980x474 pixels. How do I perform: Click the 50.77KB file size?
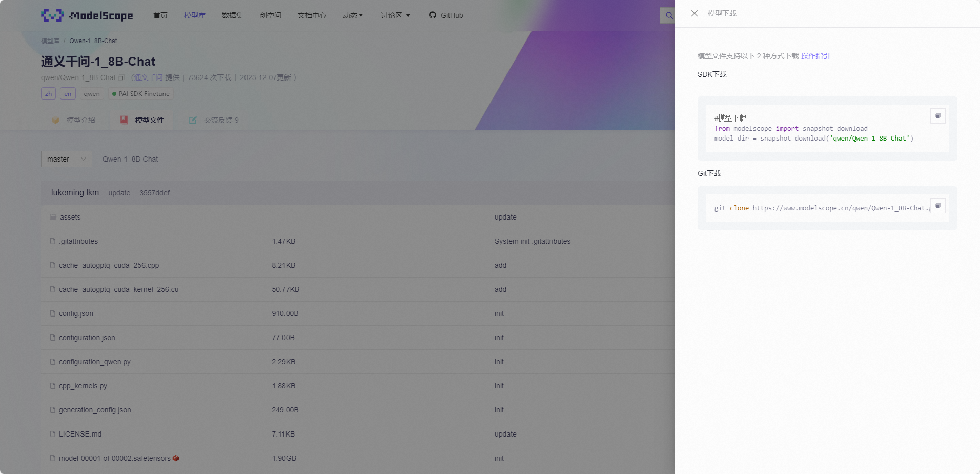pos(285,289)
